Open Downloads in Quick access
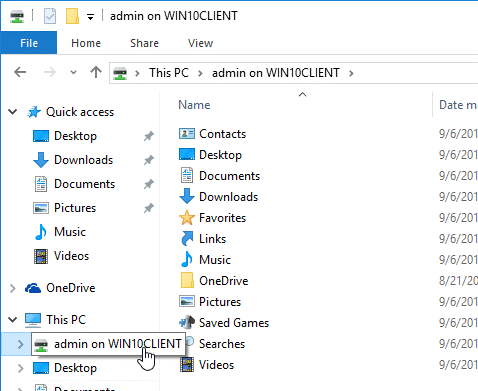 [83, 160]
